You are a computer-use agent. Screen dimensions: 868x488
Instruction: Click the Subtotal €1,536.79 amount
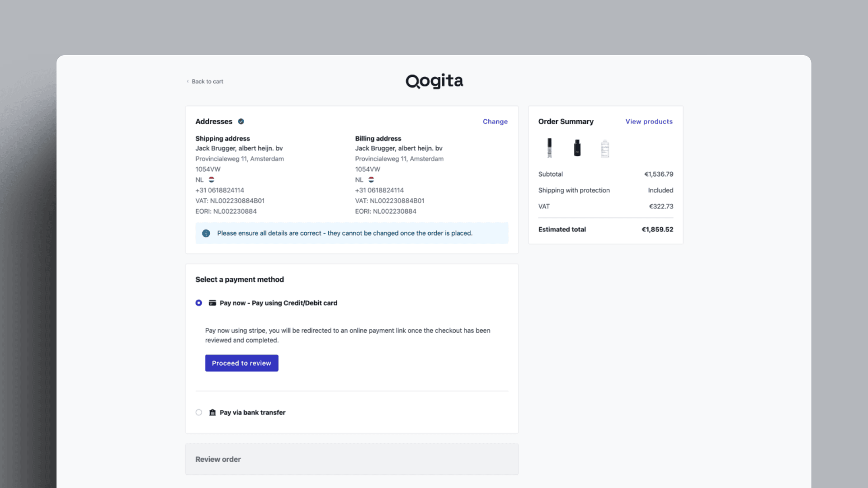(x=659, y=174)
